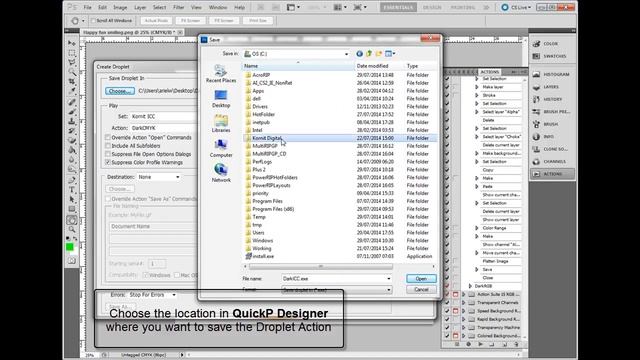Open the Brush panel icon
This screenshot has width=640, height=360.
tap(536, 124)
